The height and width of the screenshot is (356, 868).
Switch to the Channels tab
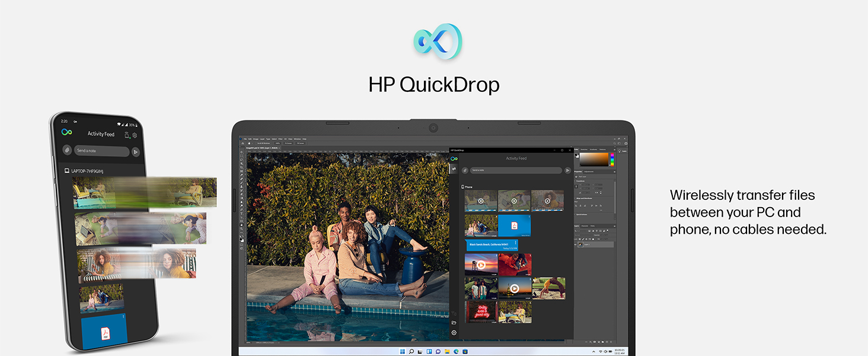click(x=584, y=225)
